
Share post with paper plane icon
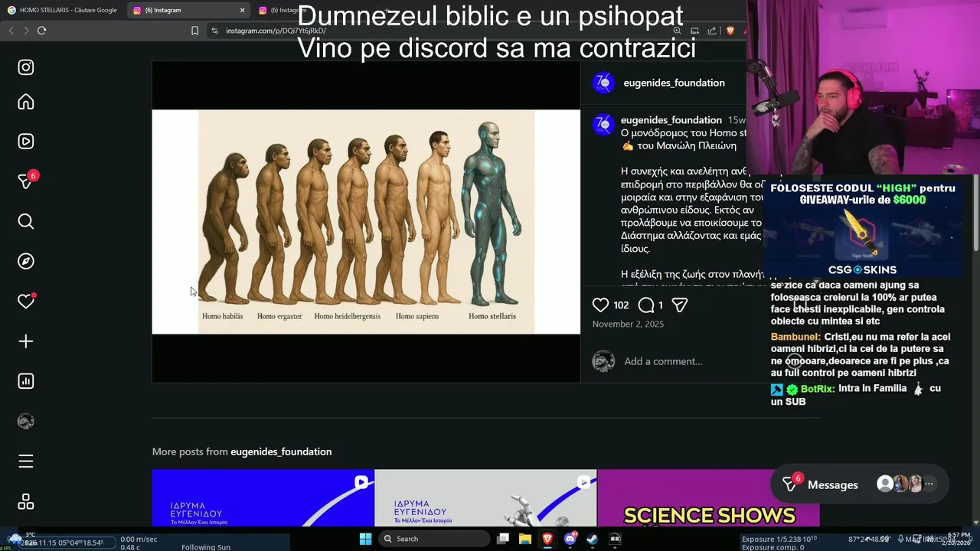point(679,305)
